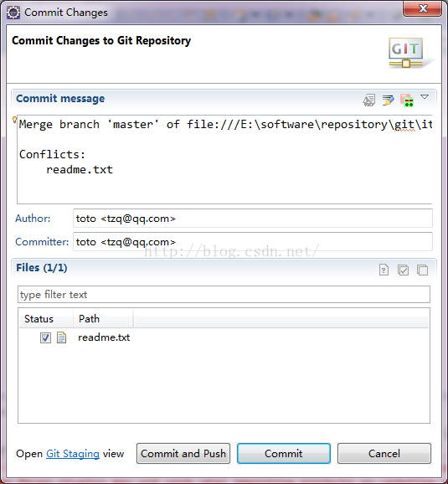The width and height of the screenshot is (448, 484).
Task: Click the Commit and Push button
Action: point(183,454)
